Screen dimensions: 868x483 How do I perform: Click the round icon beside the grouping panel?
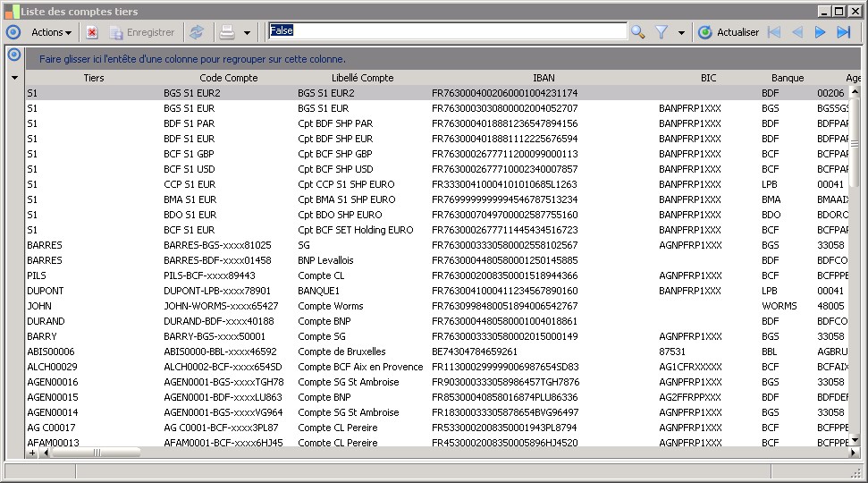13,55
